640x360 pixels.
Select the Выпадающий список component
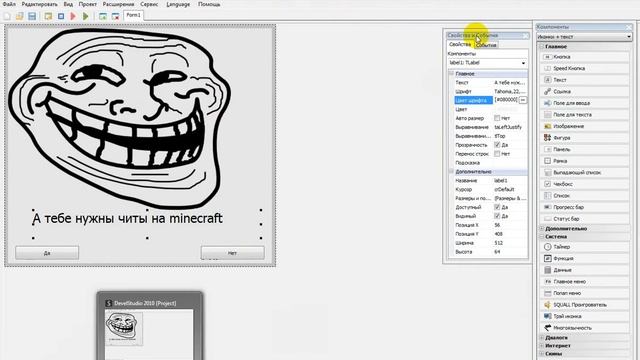click(x=584, y=173)
